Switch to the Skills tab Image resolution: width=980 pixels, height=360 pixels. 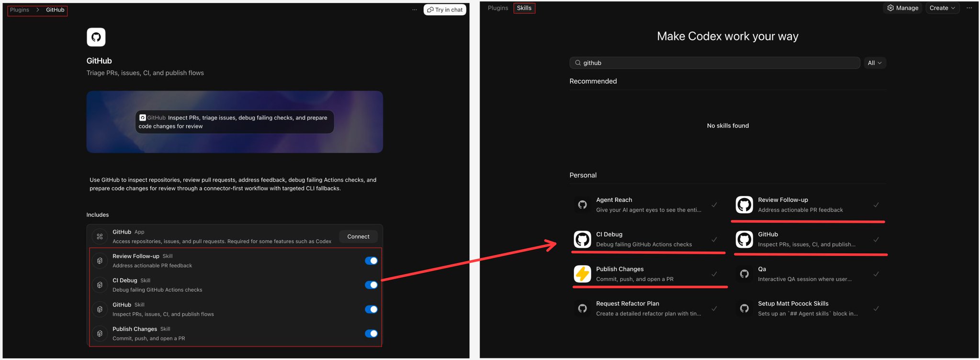[x=524, y=8]
